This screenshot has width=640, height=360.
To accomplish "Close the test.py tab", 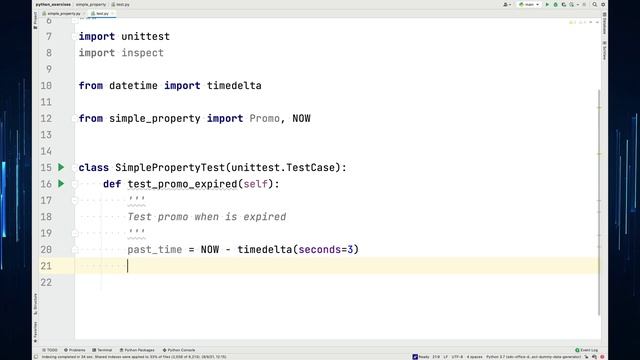I will [112, 13].
